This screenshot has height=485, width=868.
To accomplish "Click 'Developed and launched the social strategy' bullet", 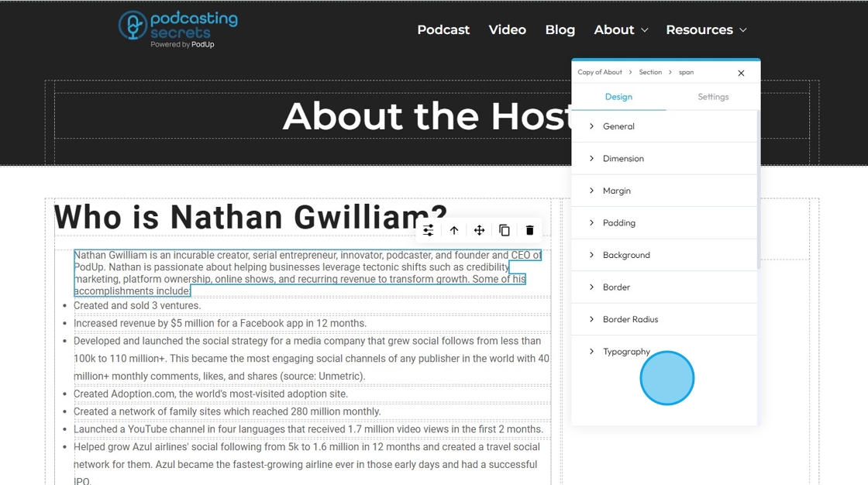I will click(311, 359).
